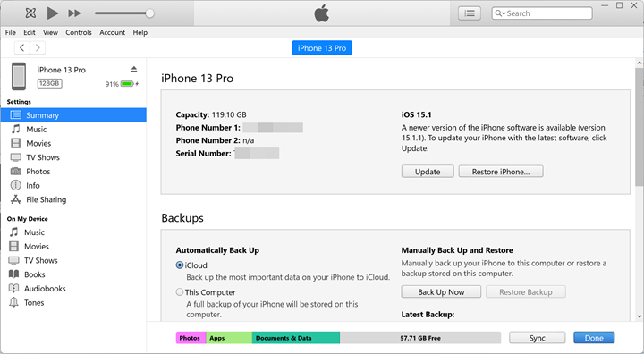Click the Apple logo in header
This screenshot has height=354, width=644.
(x=322, y=13)
